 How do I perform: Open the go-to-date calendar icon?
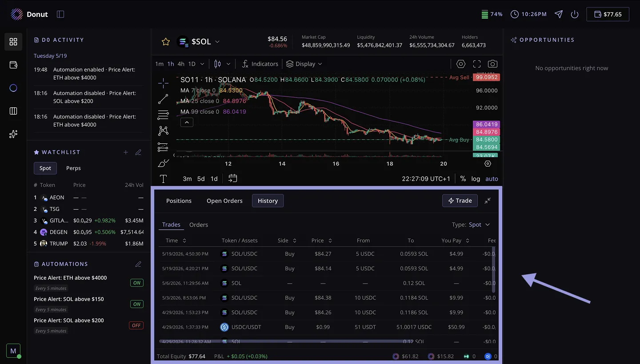coord(233,178)
